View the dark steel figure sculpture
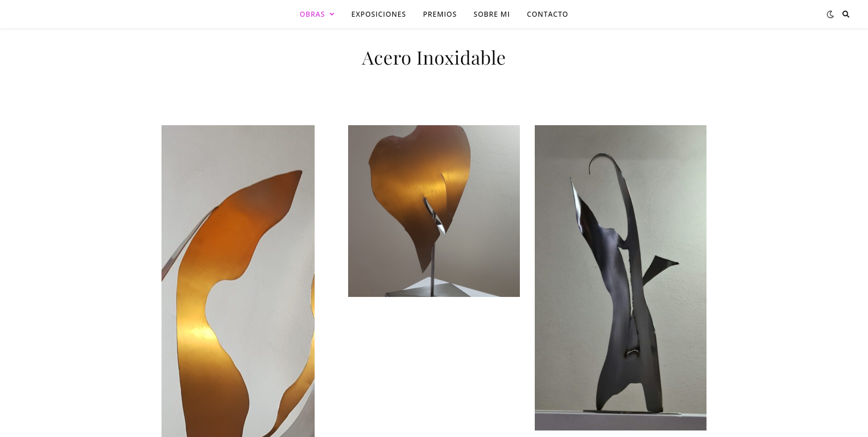The height and width of the screenshot is (437, 868). [x=620, y=278]
